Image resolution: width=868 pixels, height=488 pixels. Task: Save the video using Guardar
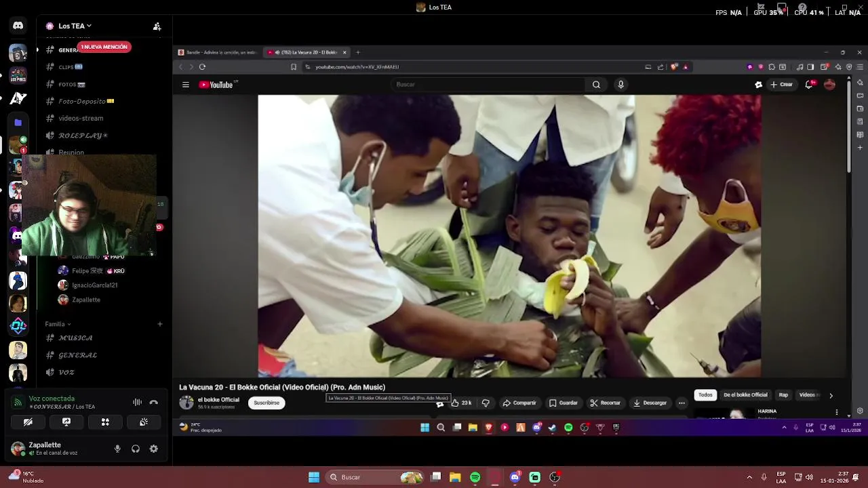tap(564, 403)
